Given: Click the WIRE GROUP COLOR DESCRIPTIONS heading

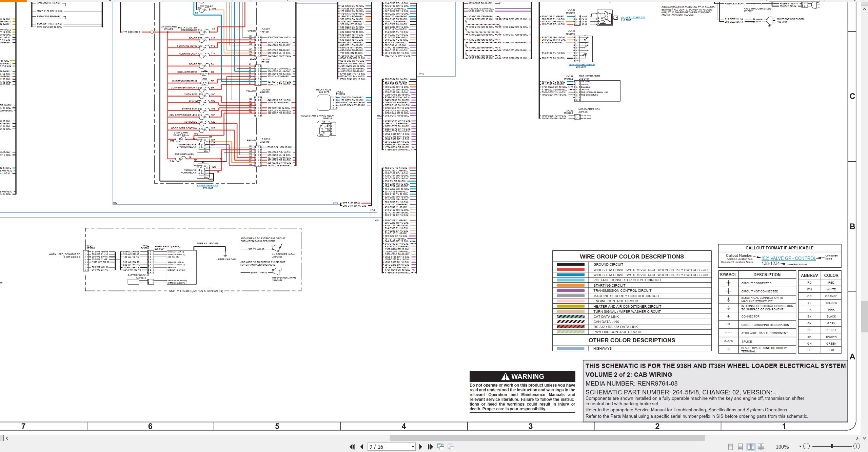Looking at the screenshot, I should tap(632, 256).
